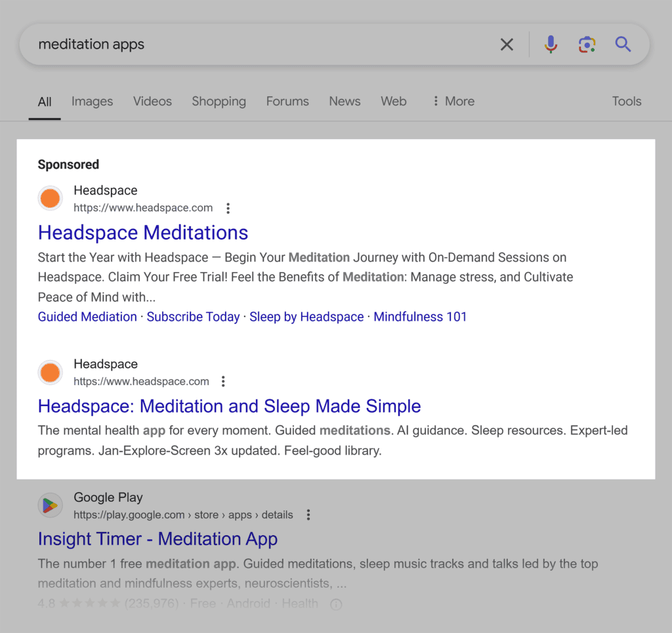
Task: Switch to the Images tab
Action: click(92, 101)
